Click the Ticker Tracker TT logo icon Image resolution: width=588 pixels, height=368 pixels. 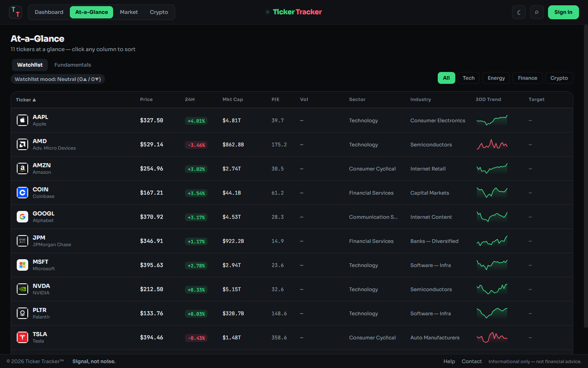tap(16, 12)
